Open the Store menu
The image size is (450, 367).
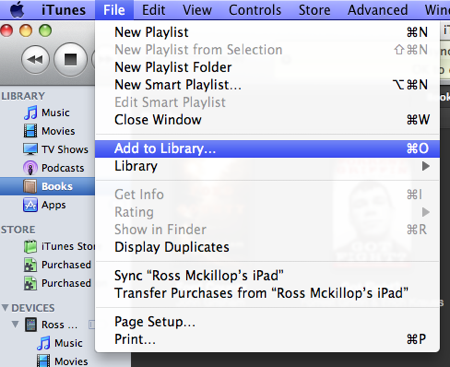pos(314,10)
